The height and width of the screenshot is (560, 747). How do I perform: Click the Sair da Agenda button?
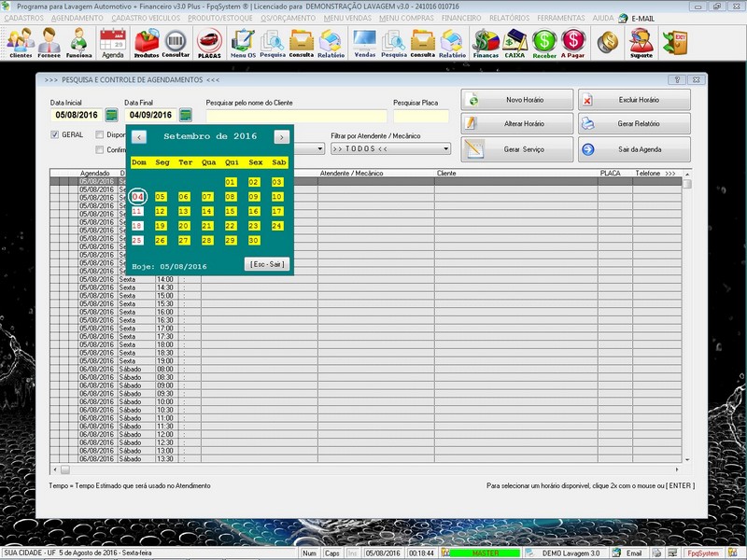pyautogui.click(x=634, y=149)
